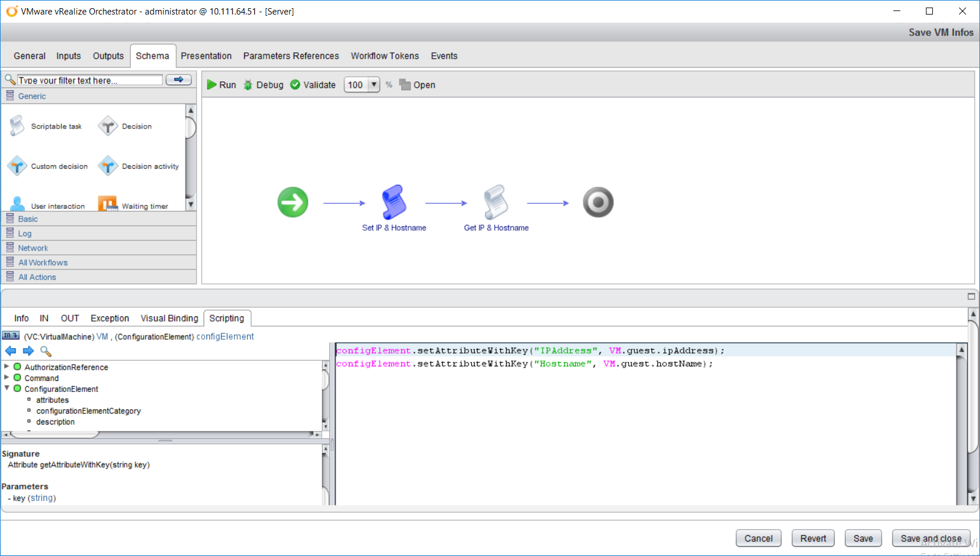The width and height of the screenshot is (980, 556).
Task: Start Debug with the bug icon
Action: (x=248, y=85)
